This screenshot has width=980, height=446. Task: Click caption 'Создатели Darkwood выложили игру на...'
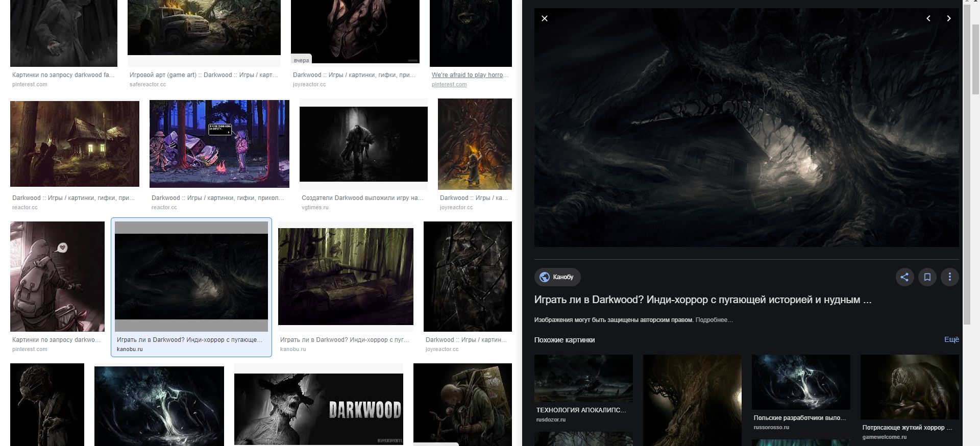tap(362, 198)
